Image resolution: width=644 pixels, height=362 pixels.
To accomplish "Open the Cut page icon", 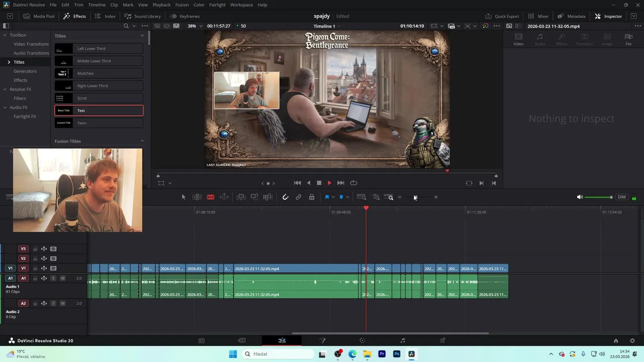I will pos(242,340).
